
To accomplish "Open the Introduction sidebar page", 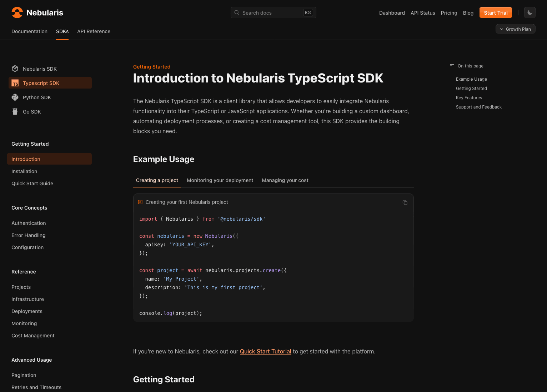I will [49, 159].
